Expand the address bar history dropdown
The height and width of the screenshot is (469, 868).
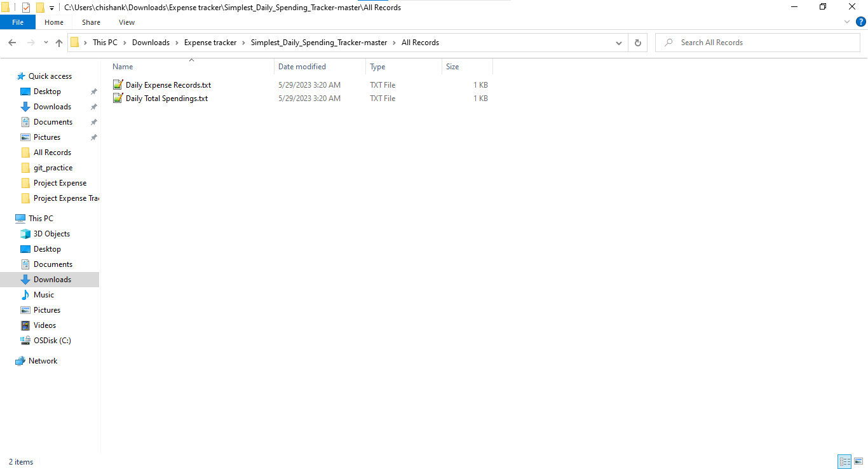[x=618, y=42]
